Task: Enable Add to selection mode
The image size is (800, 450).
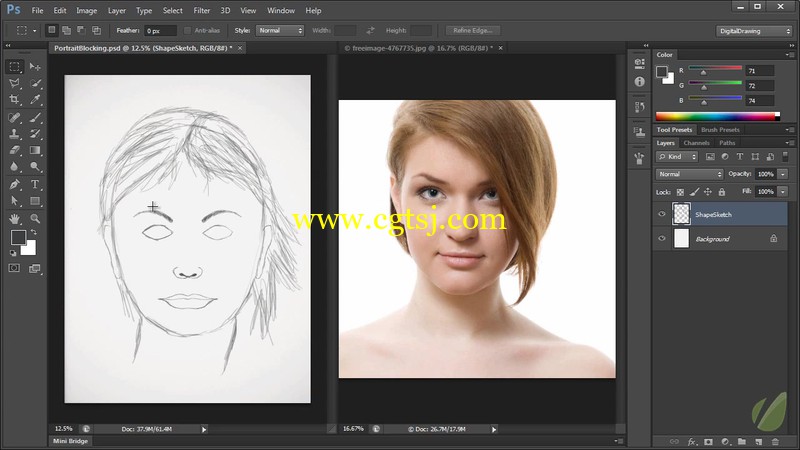Action: (66, 30)
